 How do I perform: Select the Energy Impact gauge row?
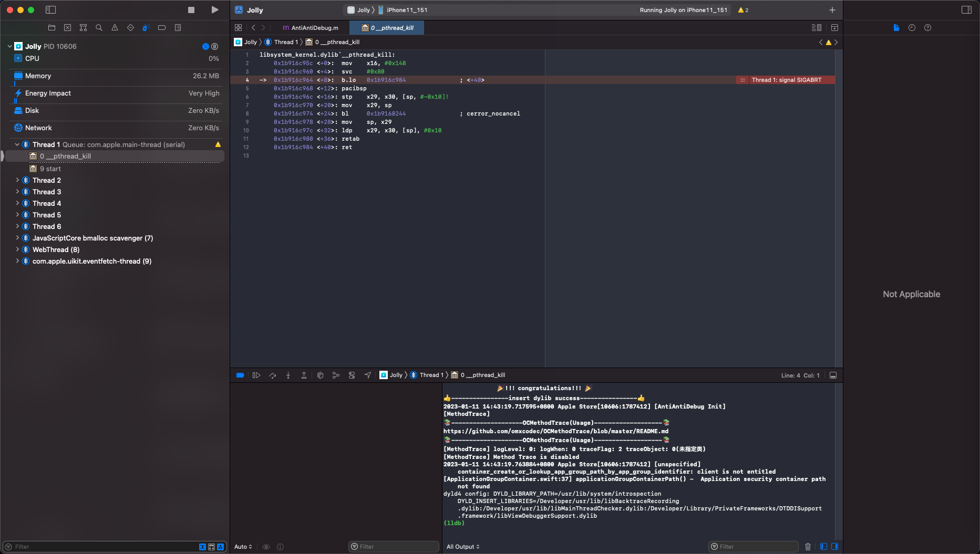117,93
